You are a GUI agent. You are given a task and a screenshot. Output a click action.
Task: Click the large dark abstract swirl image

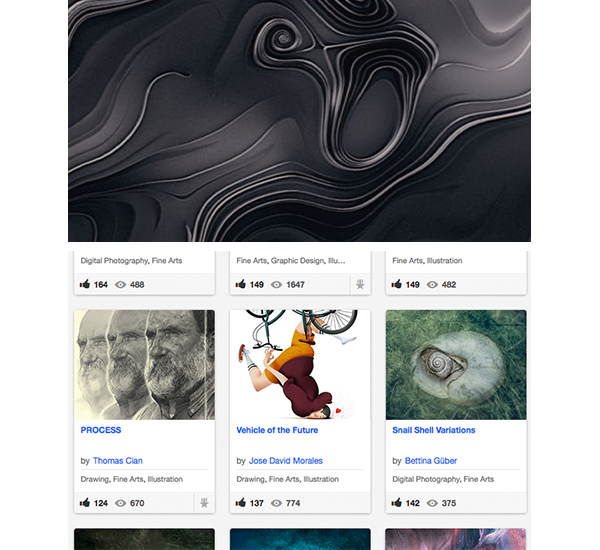[x=299, y=121]
